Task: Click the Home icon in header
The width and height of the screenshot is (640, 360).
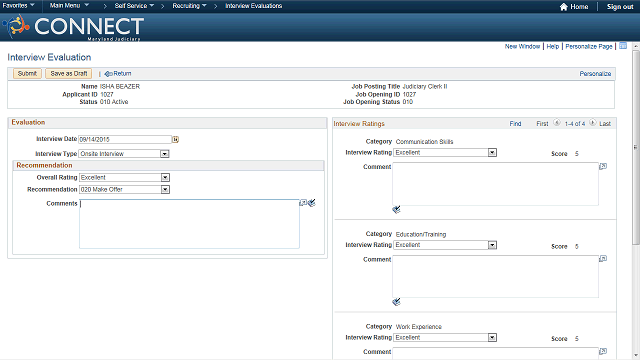Action: [x=564, y=7]
